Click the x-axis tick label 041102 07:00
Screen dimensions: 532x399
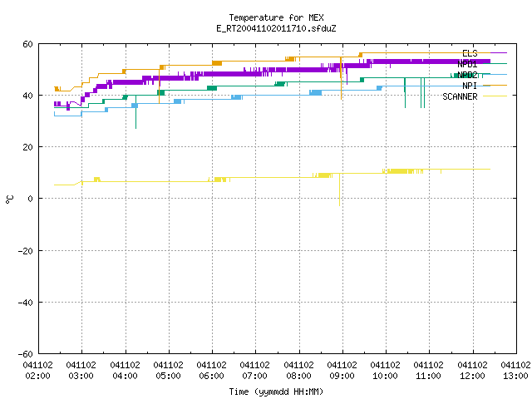(x=255, y=371)
